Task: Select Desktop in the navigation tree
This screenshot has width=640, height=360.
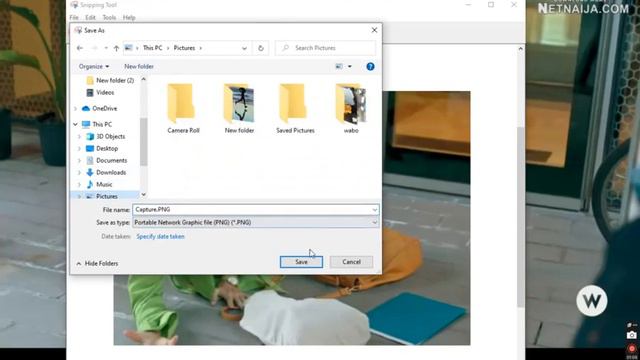Action: 107,149
